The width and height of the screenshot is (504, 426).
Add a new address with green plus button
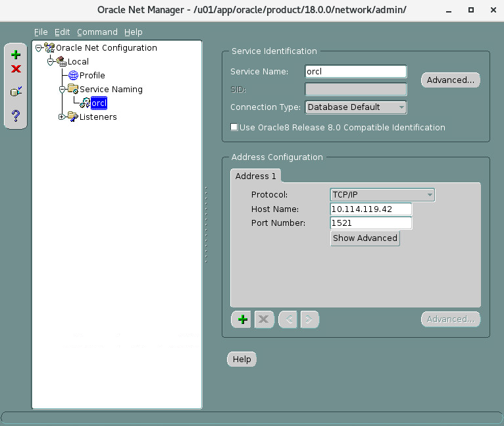[242, 319]
